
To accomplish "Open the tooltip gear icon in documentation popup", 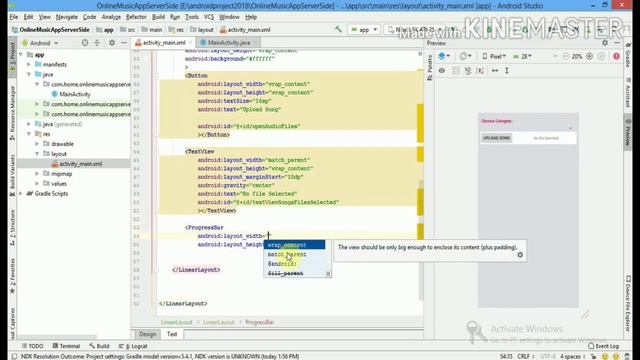I will (520, 255).
